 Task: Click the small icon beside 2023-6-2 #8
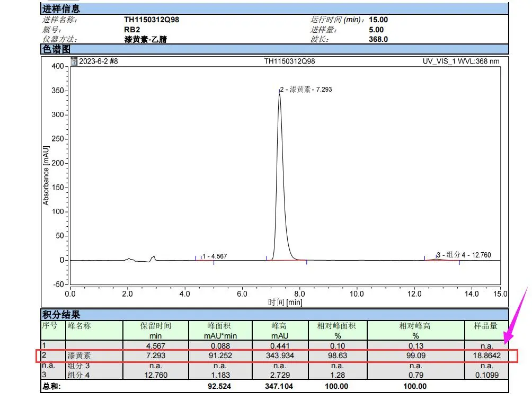click(74, 61)
